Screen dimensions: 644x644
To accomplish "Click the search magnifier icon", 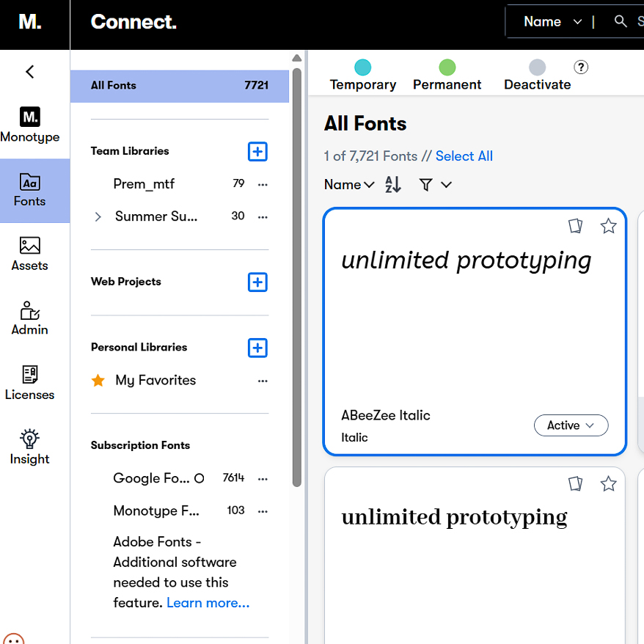I will coord(620,21).
